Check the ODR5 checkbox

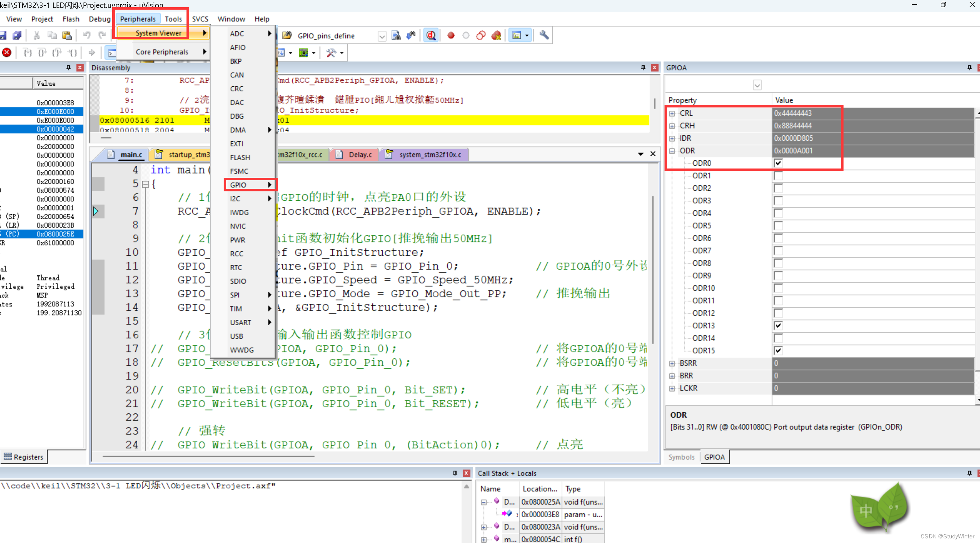tap(778, 226)
